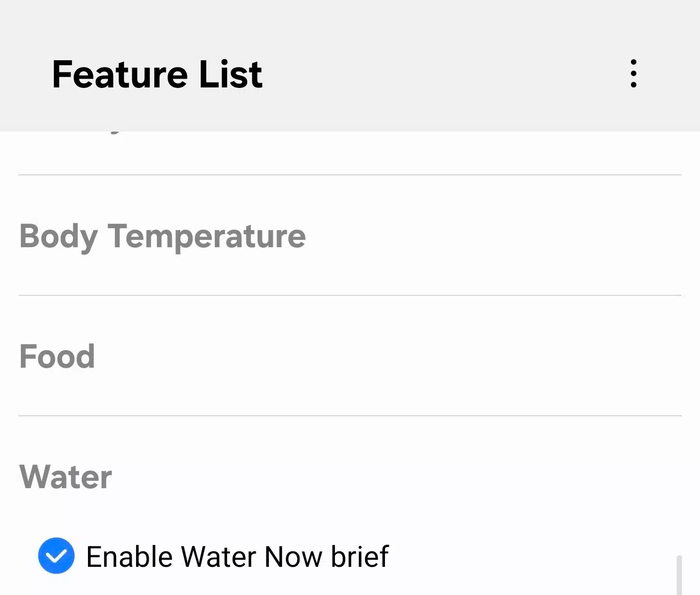Viewport: 700px width, 595px height.
Task: Click empty area right of Body Temperature
Action: coord(486,236)
